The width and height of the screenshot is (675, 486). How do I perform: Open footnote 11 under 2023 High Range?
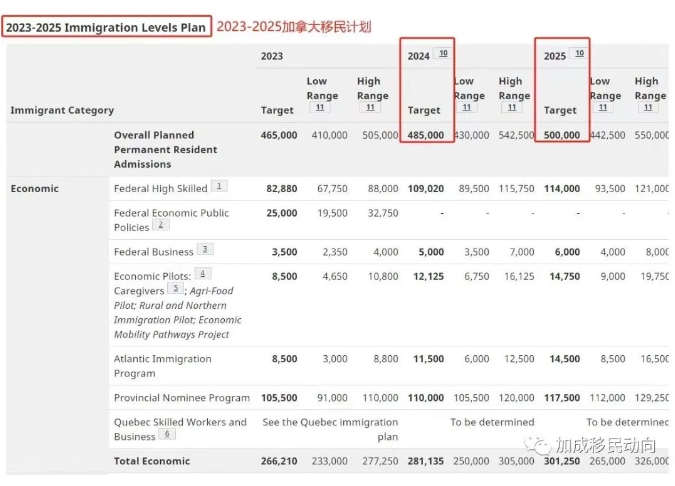tap(370, 108)
